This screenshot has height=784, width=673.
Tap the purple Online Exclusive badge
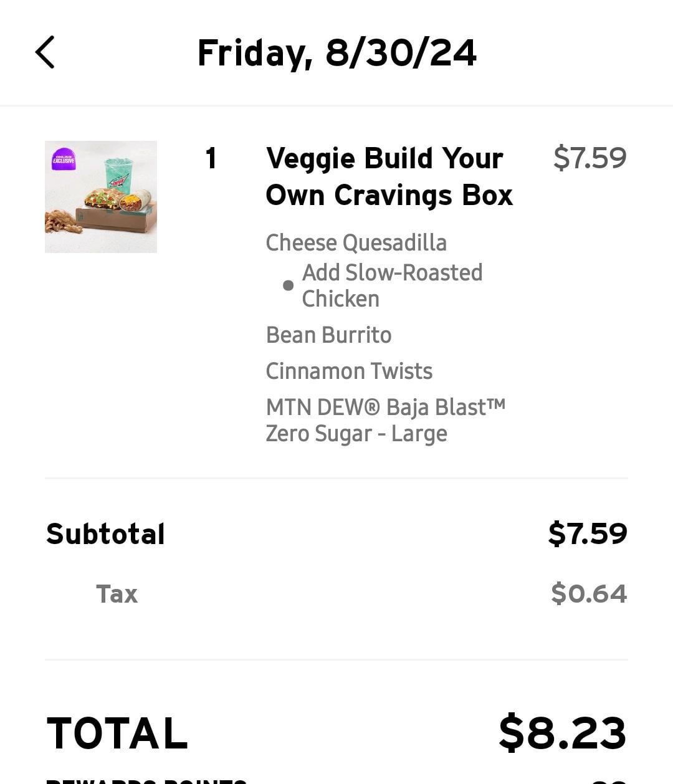[64, 160]
